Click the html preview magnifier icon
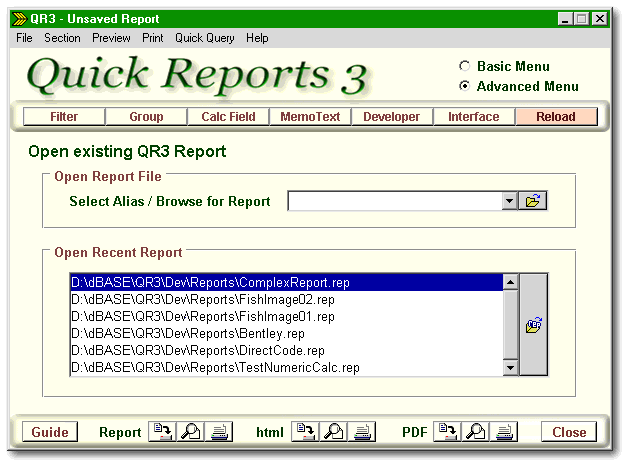 (334, 432)
